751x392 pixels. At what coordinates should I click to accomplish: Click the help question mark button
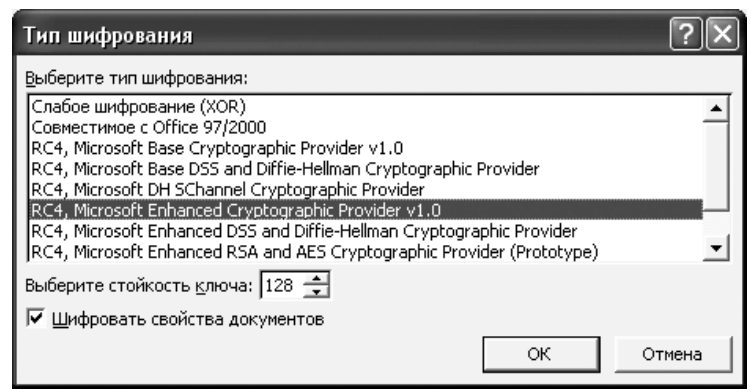[686, 35]
